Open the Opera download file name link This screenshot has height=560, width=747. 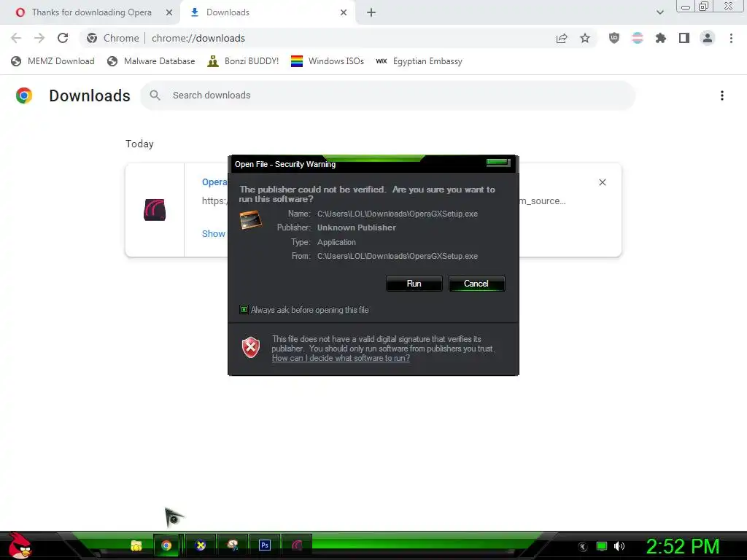point(214,182)
